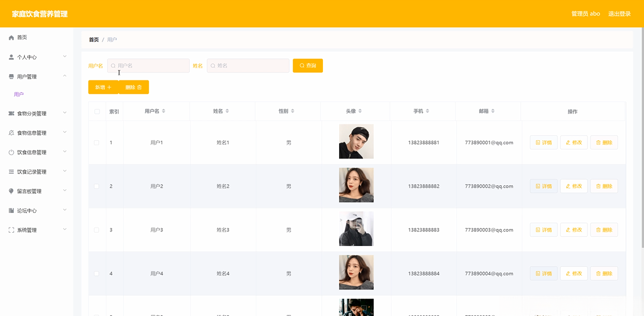Click phone number 13823888882
This screenshot has height=316, width=644.
[424, 186]
